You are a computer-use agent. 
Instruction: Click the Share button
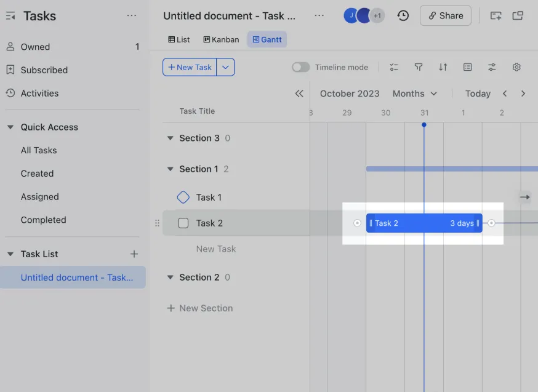446,16
